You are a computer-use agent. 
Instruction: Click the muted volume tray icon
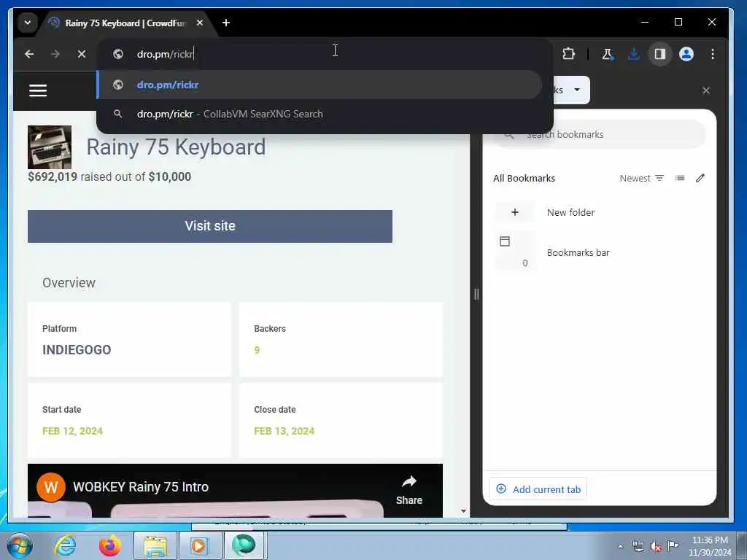click(656, 546)
